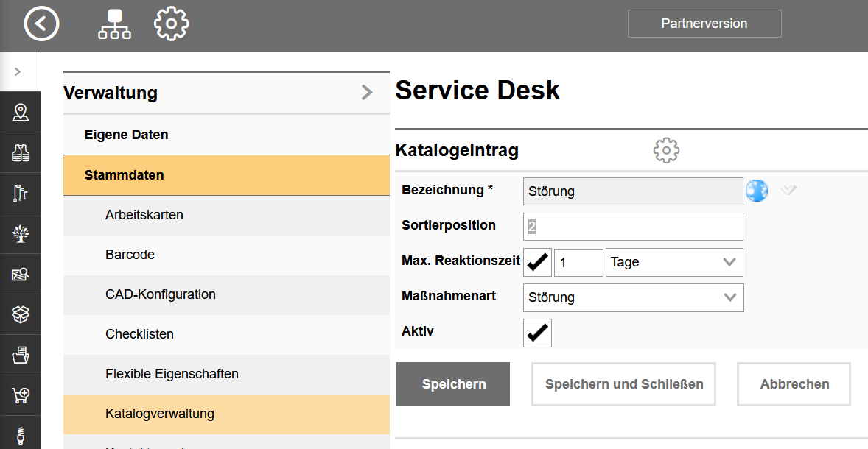Click the Service Desk heading
This screenshot has width=868, height=449.
(x=477, y=90)
